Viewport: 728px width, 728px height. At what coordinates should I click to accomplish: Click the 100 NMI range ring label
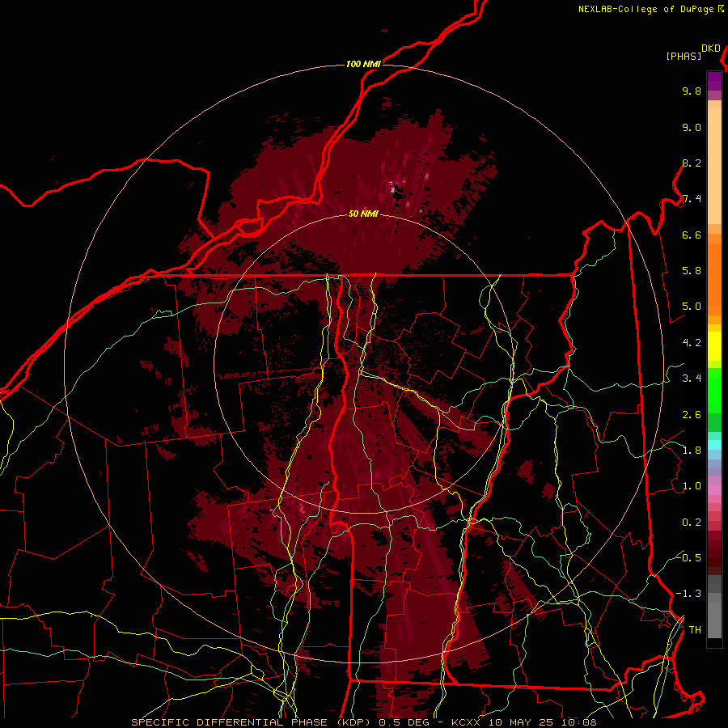pos(363,64)
